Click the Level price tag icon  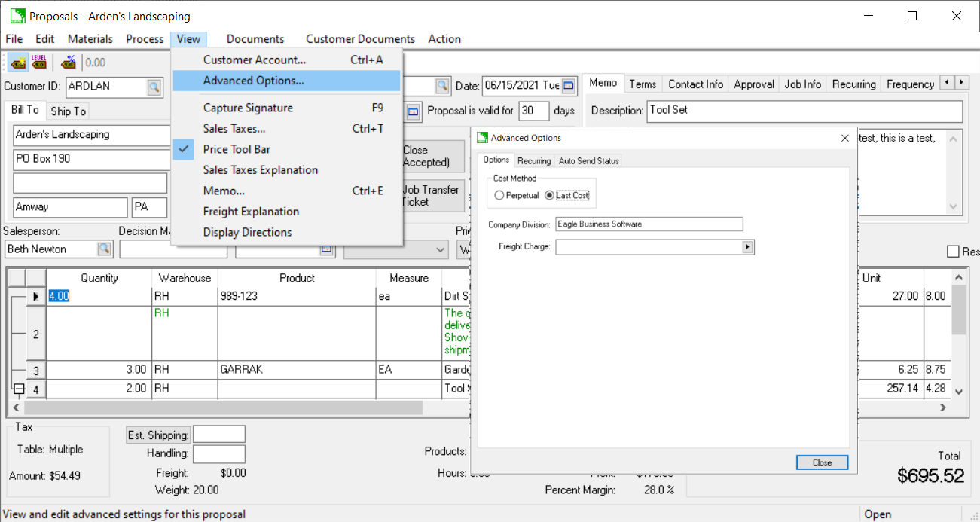coord(39,63)
